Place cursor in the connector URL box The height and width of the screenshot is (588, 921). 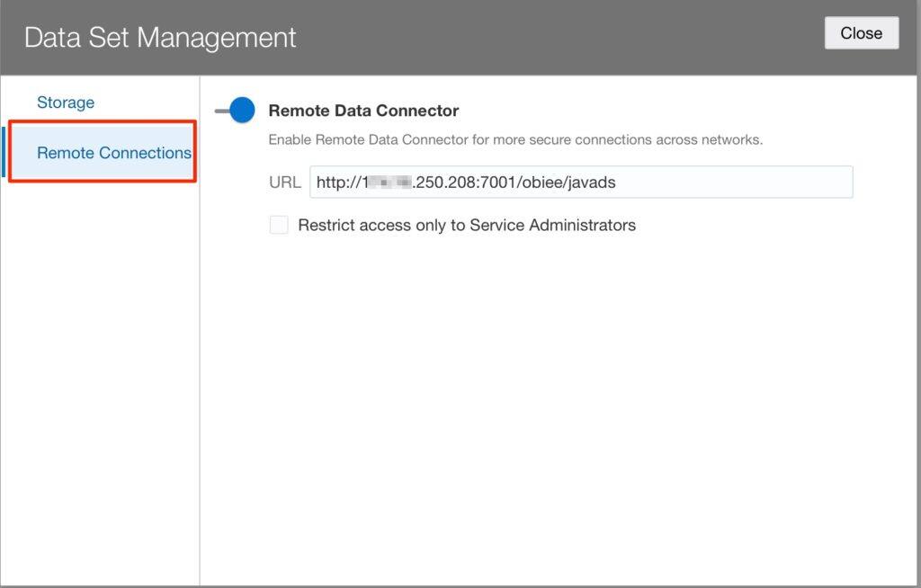pyautogui.click(x=580, y=182)
